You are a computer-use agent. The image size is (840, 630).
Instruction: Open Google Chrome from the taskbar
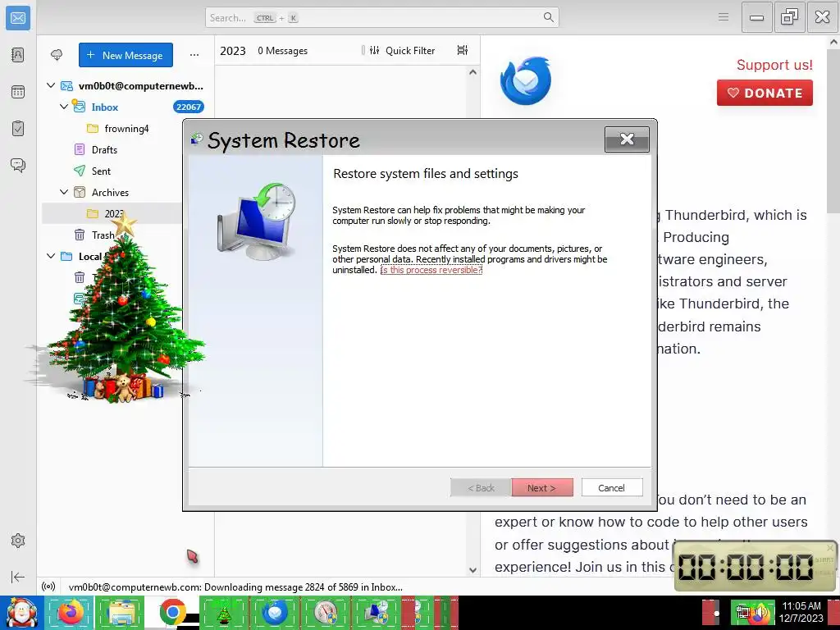[172, 612]
